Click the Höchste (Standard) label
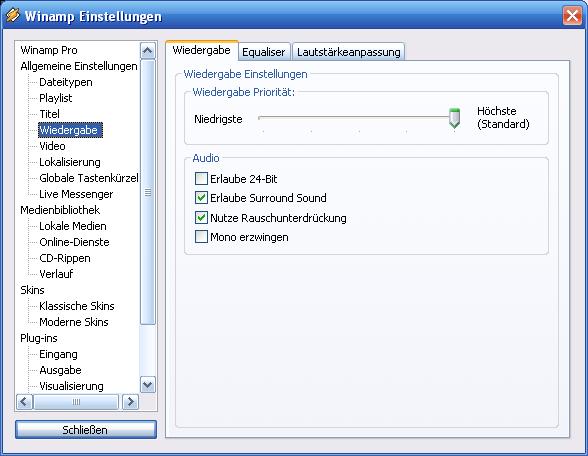The image size is (588, 456). click(x=503, y=117)
